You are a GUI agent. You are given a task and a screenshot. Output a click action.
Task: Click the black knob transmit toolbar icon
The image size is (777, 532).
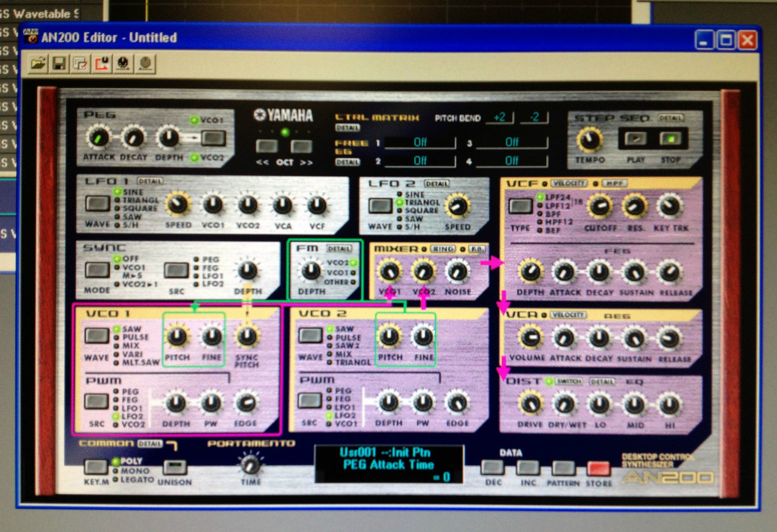point(122,62)
